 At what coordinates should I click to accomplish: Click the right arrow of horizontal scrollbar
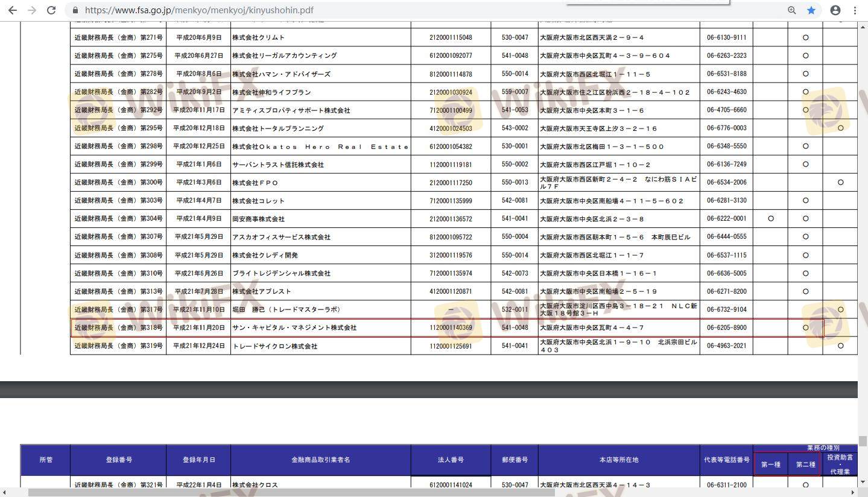point(853,492)
